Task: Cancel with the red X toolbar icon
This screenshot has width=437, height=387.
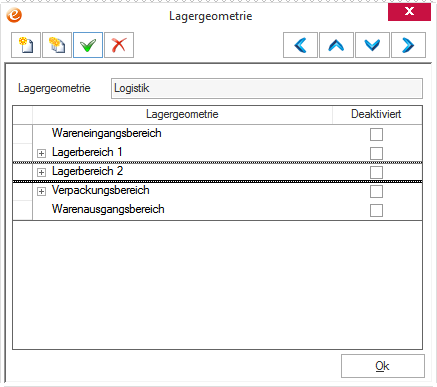Action: 119,45
